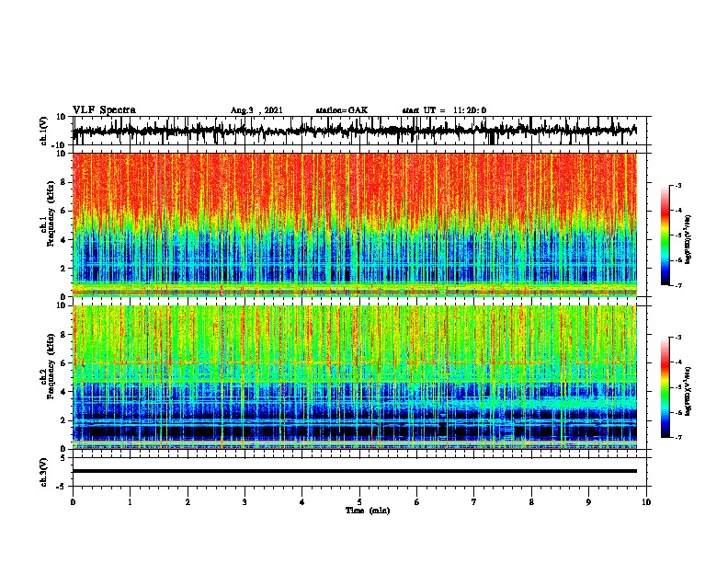Screen dimensions: 728x563
Task: Click the ch.1 "Frequency (kHz)" axis label
Action: point(51,213)
